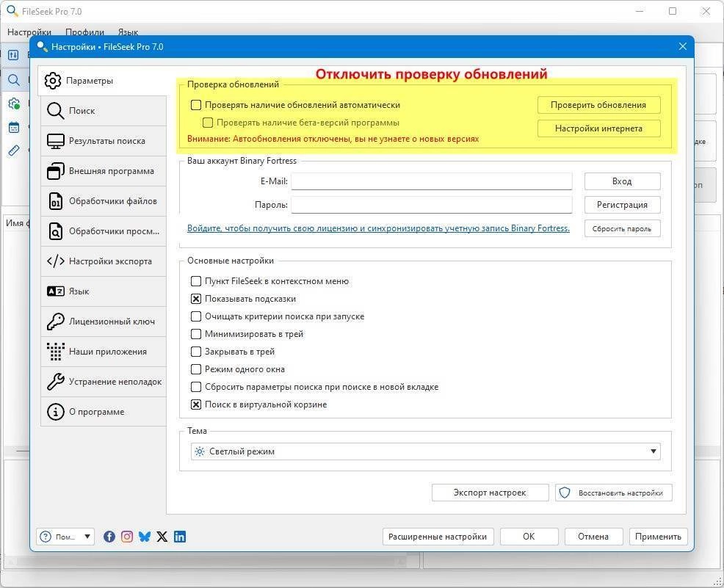This screenshot has width=724, height=588.
Task: Focus the E-Mail input field
Action: (432, 181)
